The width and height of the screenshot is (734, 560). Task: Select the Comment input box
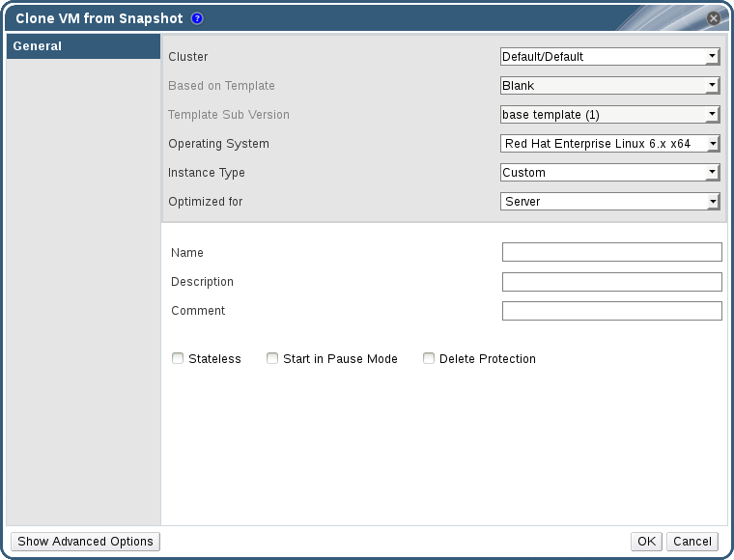[611, 311]
